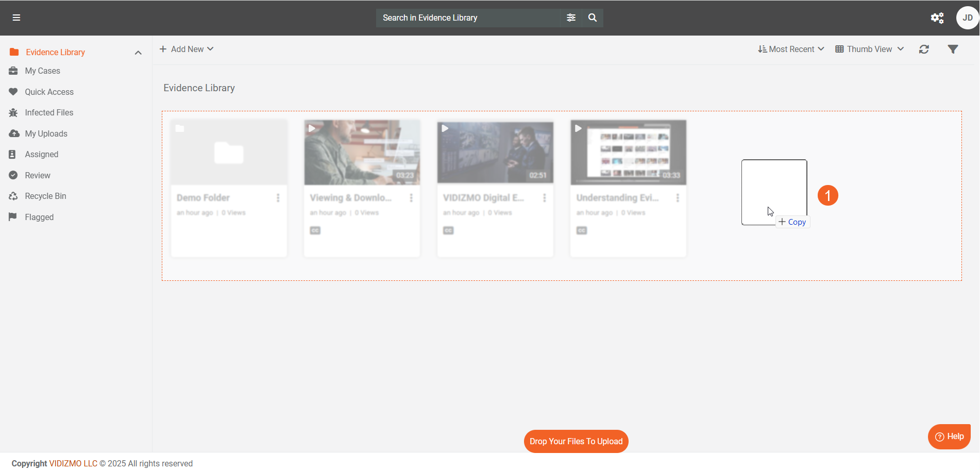
Task: Open options menu for Understanding Evi... video
Action: 678,198
